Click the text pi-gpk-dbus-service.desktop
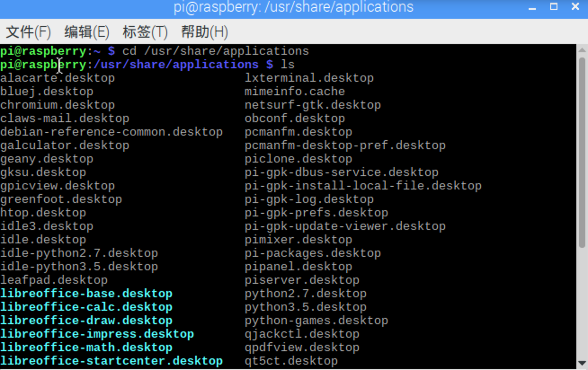The image size is (588, 370). [x=342, y=172]
